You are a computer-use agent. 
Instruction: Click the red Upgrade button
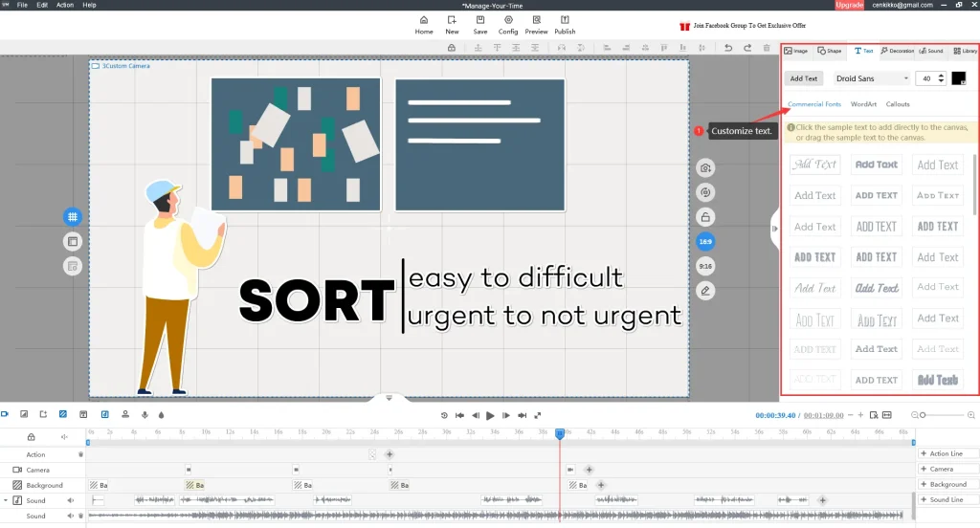(849, 5)
